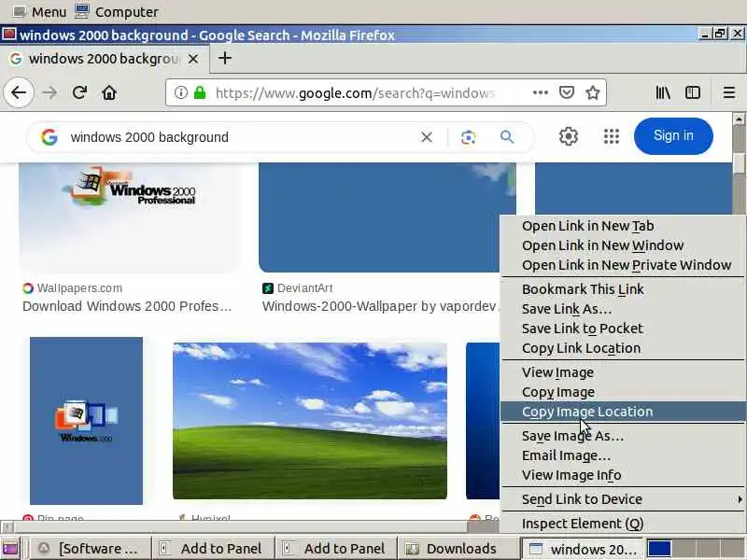Open Windows-2000-Wallpaper by vapordev result
Viewport: 747px width, 560px height.
pyautogui.click(x=381, y=306)
